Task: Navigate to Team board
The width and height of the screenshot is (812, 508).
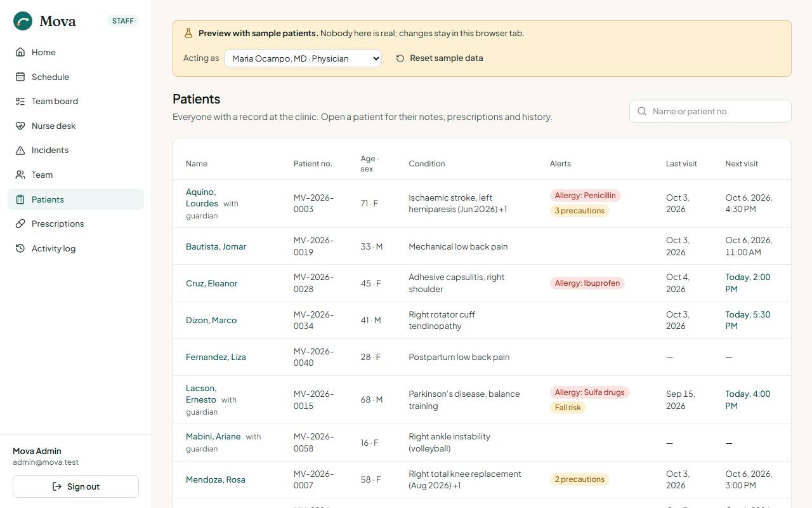Action: click(76, 101)
